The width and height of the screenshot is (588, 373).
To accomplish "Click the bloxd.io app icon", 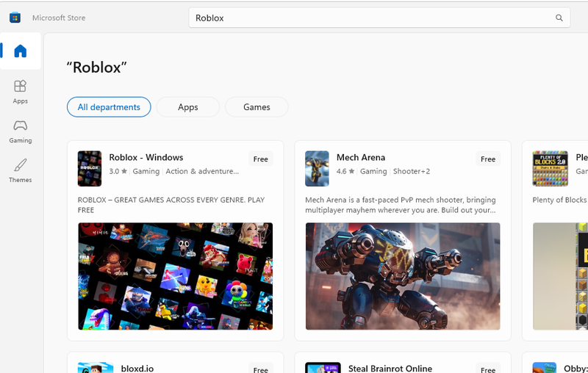I will click(96, 367).
